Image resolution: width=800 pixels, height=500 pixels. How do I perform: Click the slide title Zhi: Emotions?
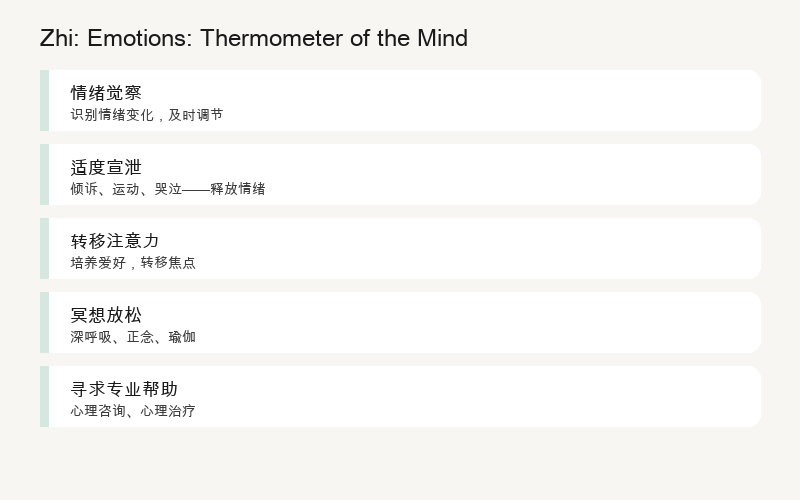pos(254,38)
